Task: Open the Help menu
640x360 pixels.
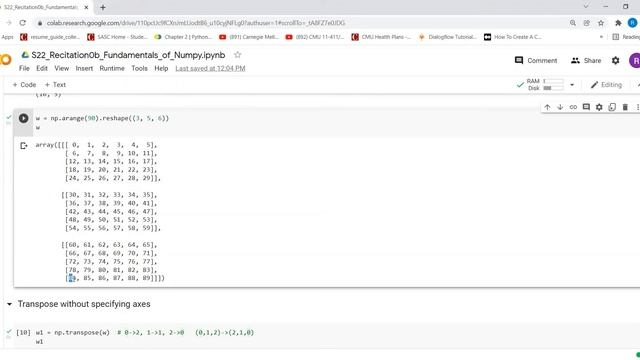Action: pyautogui.click(x=161, y=68)
